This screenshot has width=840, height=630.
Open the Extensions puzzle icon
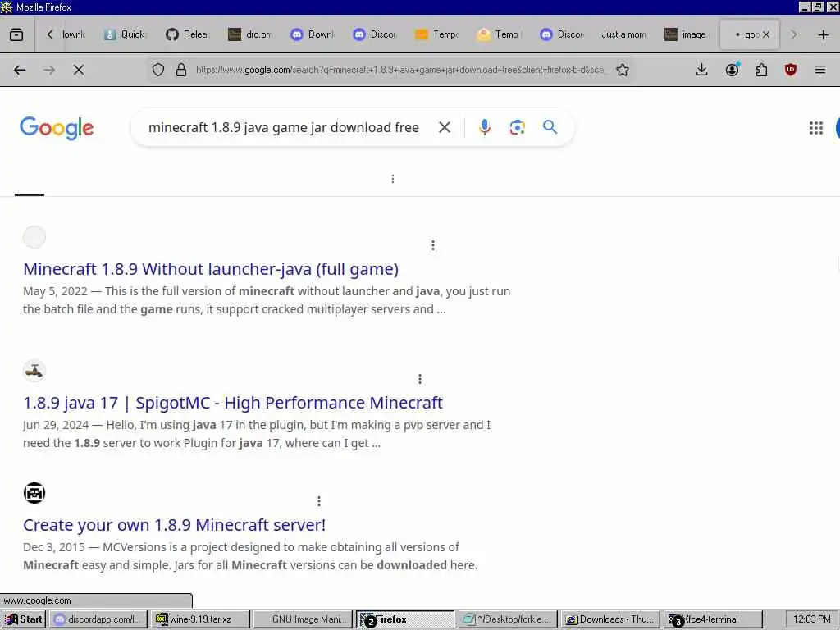click(x=761, y=70)
